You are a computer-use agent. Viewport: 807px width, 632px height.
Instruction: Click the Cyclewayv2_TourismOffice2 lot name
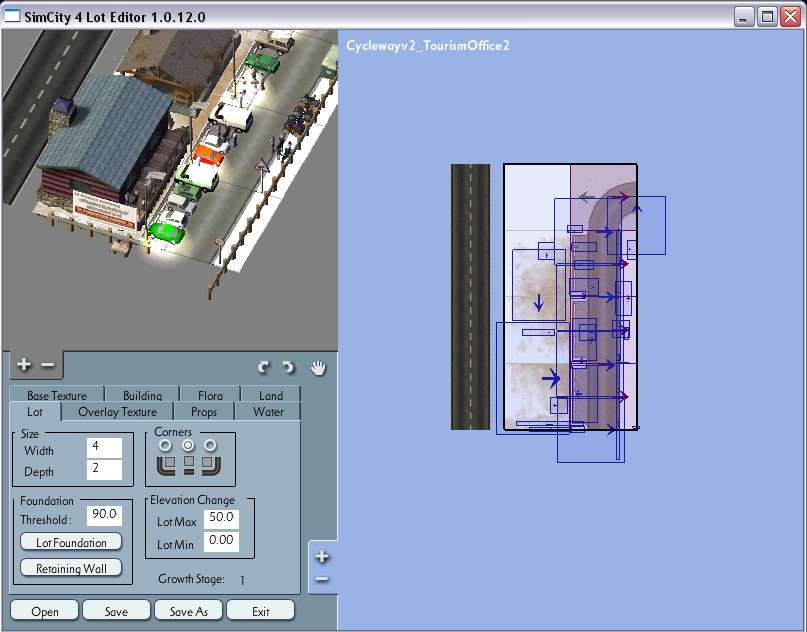click(428, 46)
